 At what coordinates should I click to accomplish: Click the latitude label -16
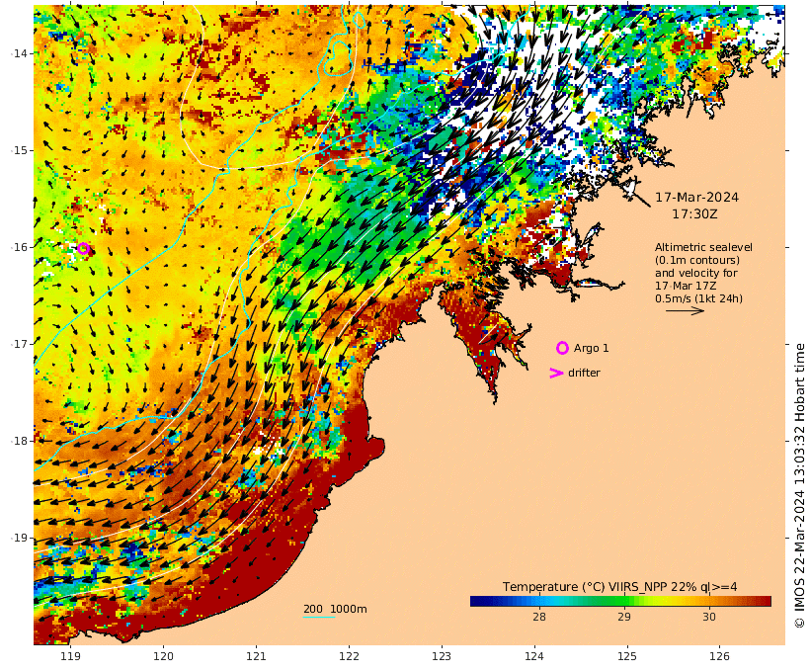(x=19, y=247)
